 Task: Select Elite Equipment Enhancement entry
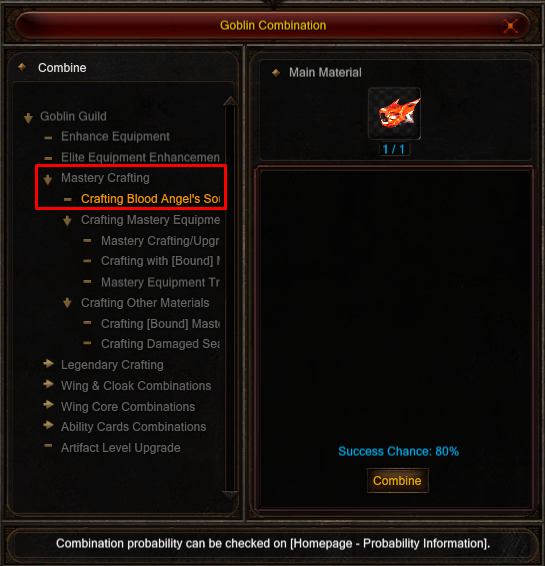pyautogui.click(x=140, y=158)
